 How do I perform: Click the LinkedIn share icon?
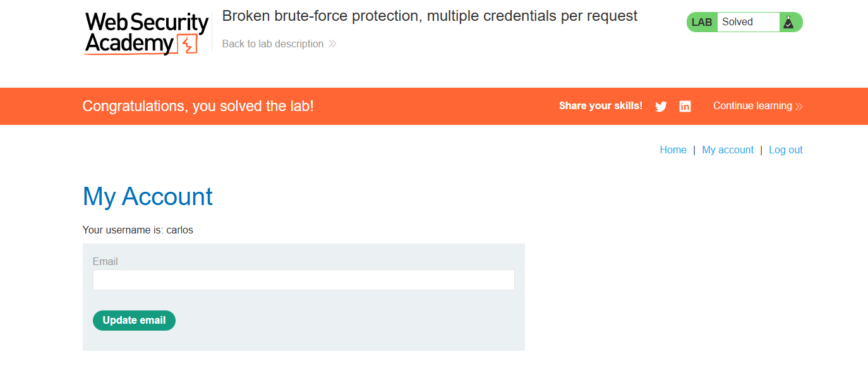[x=685, y=107]
